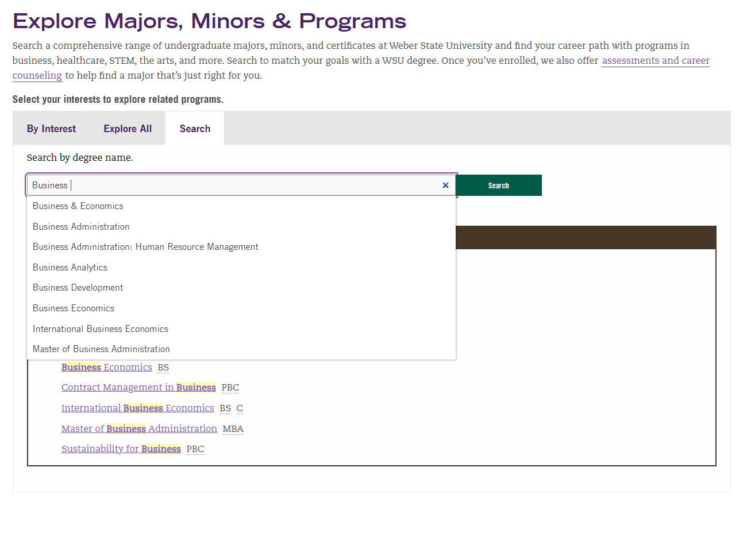
Task: Click 'Select your interests to explore related programs.' text
Action: click(118, 99)
